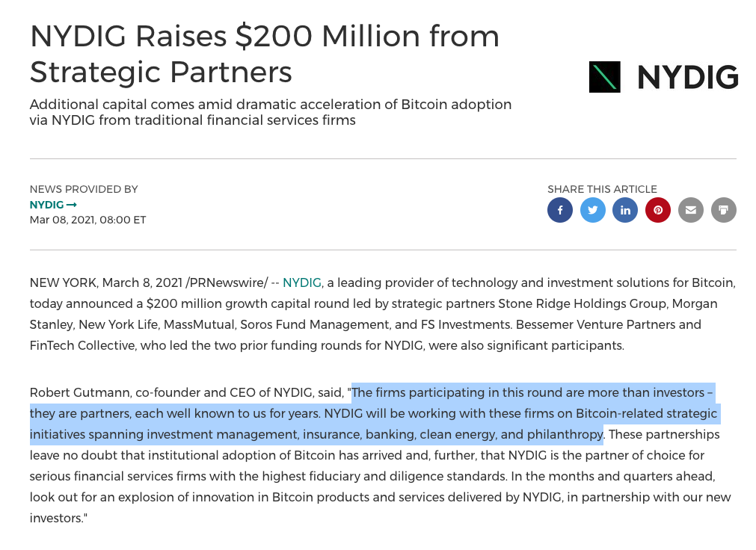Email article using envelope icon
756x550 pixels.
(691, 210)
